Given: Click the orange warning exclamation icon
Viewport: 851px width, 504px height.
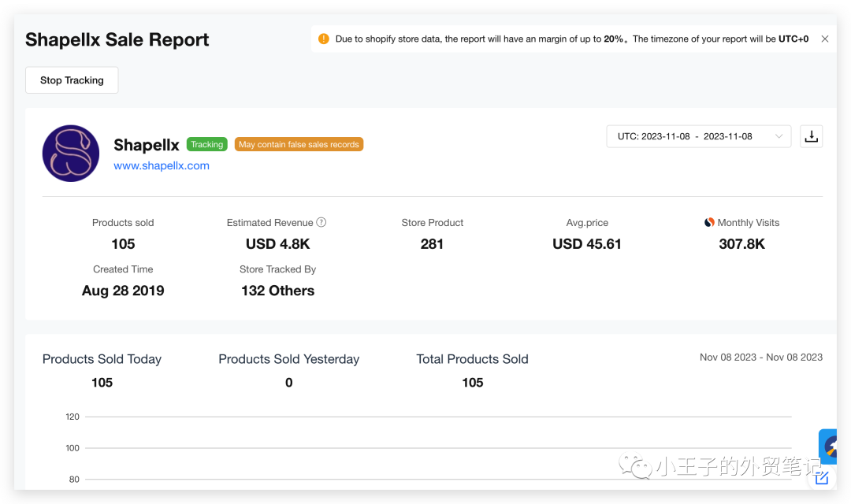Looking at the screenshot, I should click(x=324, y=39).
